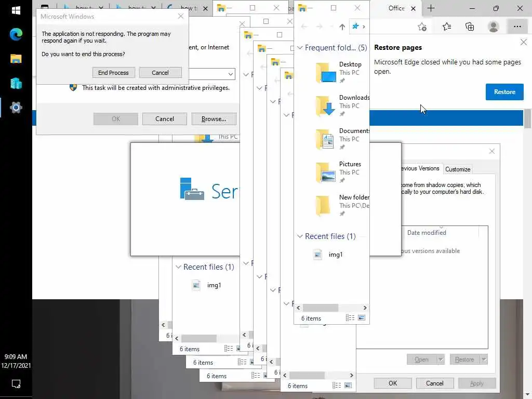Expand the address bar chevron after the star
The height and width of the screenshot is (399, 532).
[x=364, y=26]
